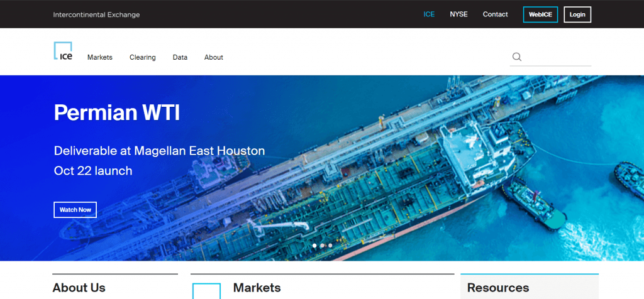This screenshot has width=644, height=299.
Task: Select the first carousel slide dot
Action: tap(314, 246)
